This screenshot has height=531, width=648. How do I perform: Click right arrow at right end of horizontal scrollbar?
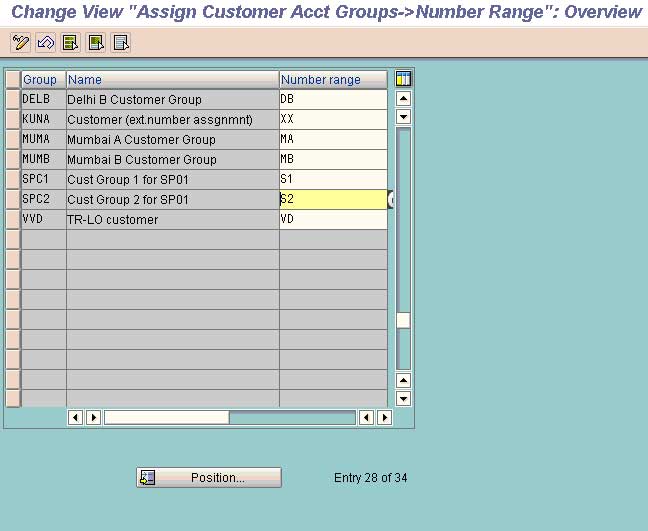(x=384, y=417)
